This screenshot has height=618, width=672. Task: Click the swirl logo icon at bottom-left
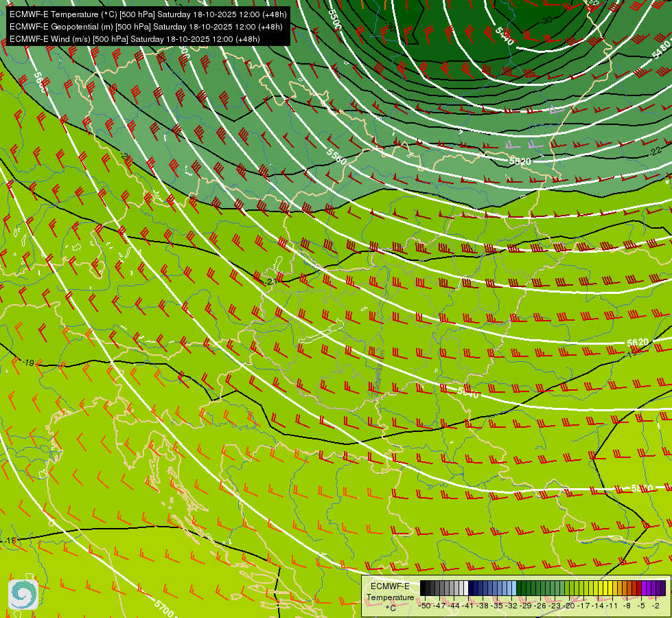23,595
